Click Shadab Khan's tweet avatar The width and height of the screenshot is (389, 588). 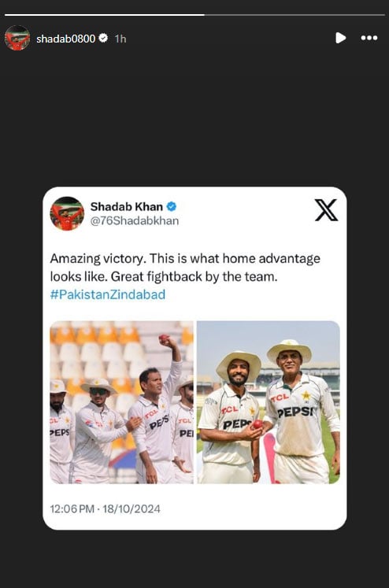67,213
